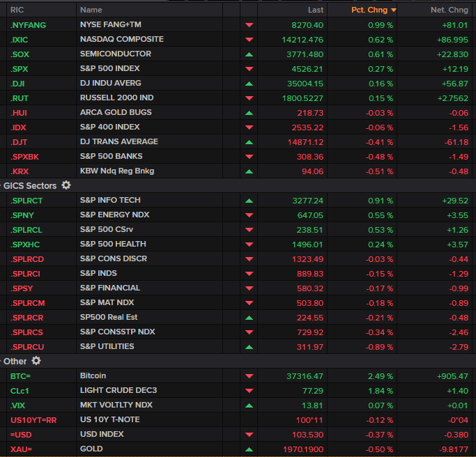The height and width of the screenshot is (457, 476).
Task: Click NASDAQ net change +86.995
Action: (452, 40)
